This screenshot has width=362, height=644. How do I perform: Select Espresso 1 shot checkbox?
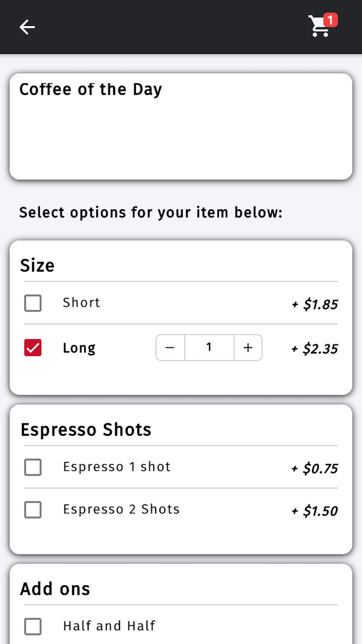pyautogui.click(x=33, y=467)
